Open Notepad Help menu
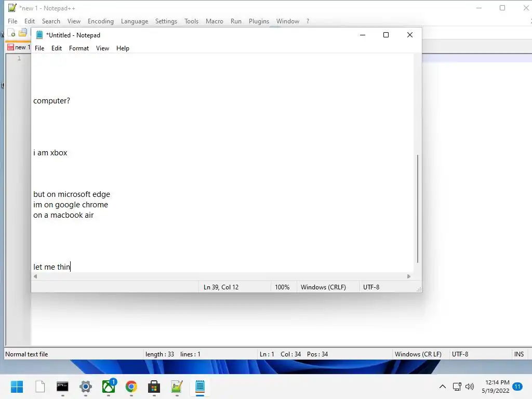532x399 pixels. (x=123, y=48)
